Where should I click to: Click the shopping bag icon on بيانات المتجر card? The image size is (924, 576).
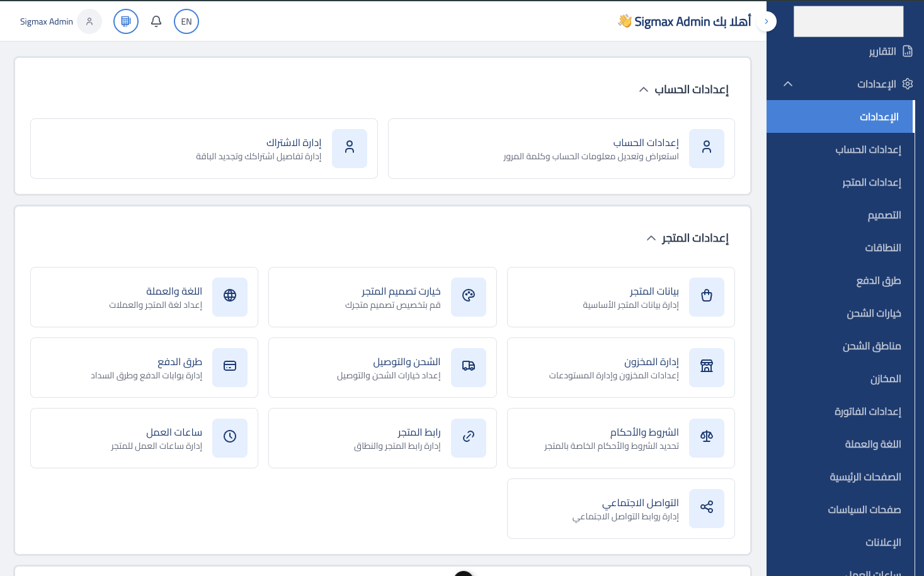point(706,296)
